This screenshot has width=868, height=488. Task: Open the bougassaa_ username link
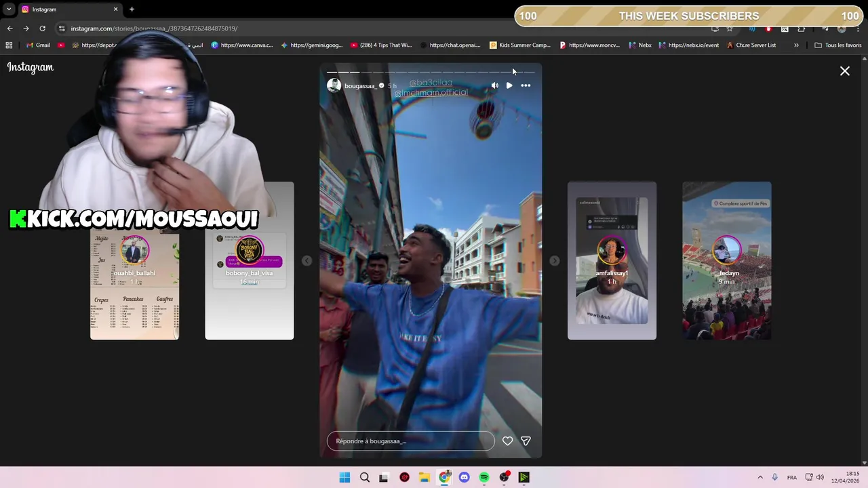click(360, 86)
